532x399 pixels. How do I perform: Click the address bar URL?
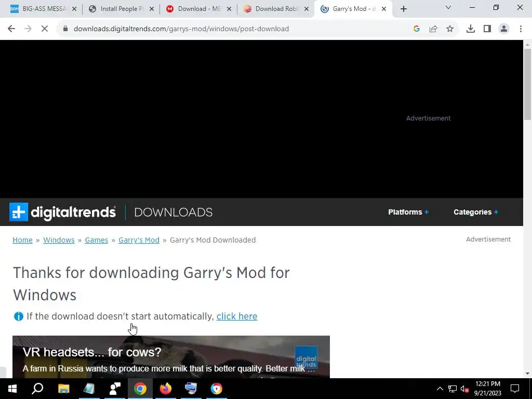pos(181,29)
